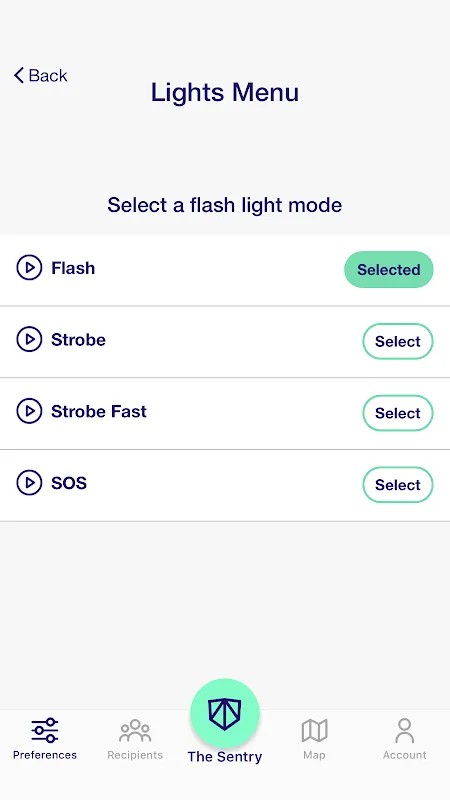Viewport: 450px width, 800px height.
Task: Tap the Strobe Fast row label
Action: (98, 411)
